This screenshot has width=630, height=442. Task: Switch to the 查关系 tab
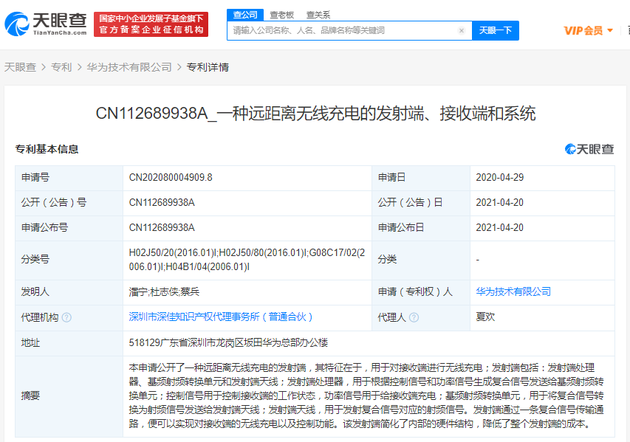pyautogui.click(x=318, y=15)
